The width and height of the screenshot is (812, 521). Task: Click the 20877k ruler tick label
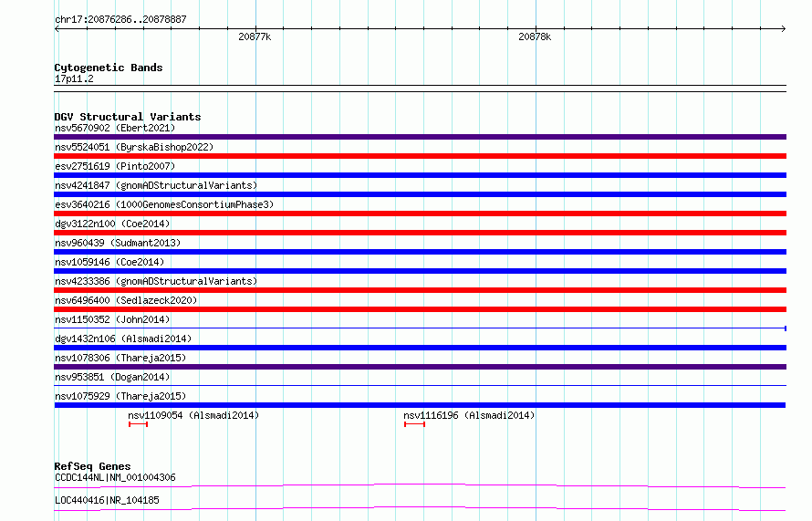point(255,36)
